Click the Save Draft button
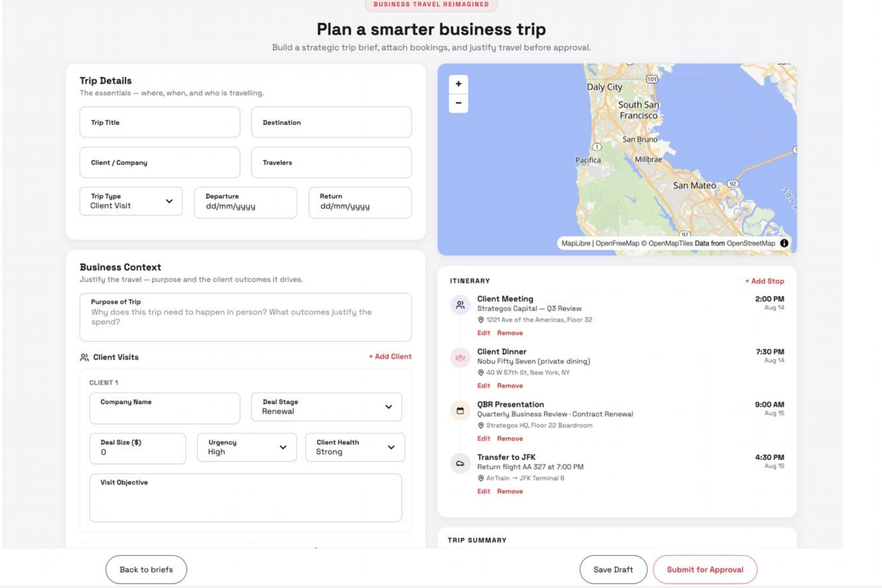The width and height of the screenshot is (882, 588). coord(613,569)
